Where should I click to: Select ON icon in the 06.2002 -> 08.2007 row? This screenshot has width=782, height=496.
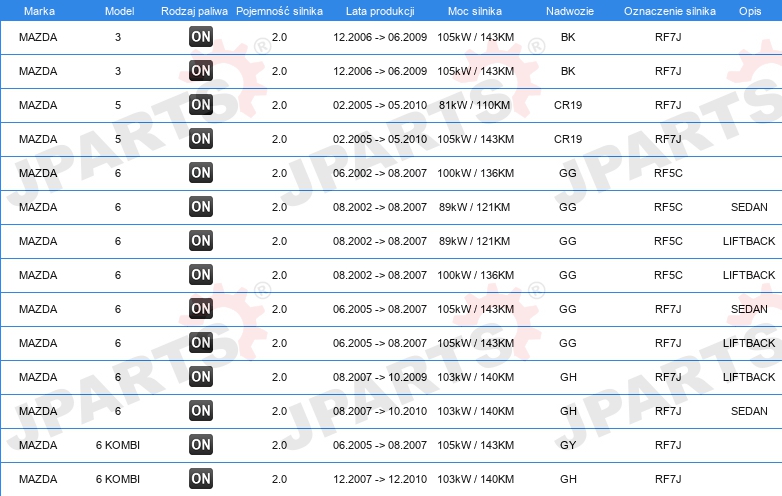click(201, 172)
